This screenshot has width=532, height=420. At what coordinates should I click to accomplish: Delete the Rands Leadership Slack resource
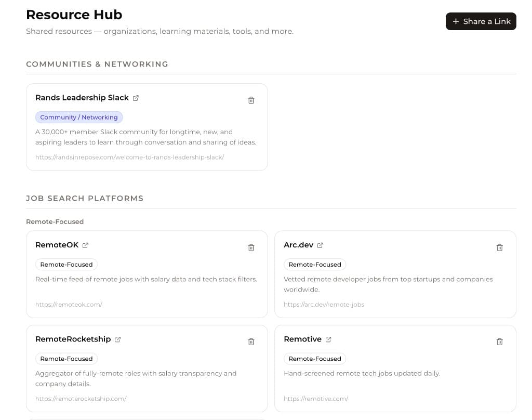[251, 100]
